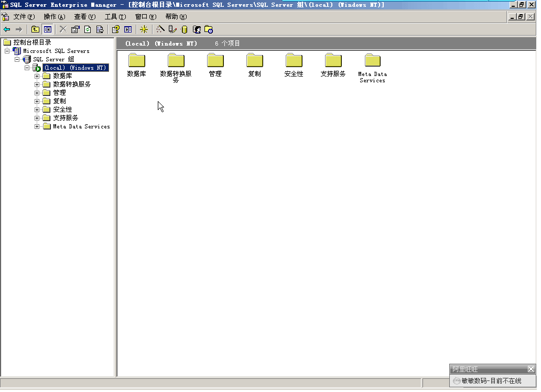541x392 pixels.
Task: Select Meta Data Services label in tree
Action: point(81,127)
